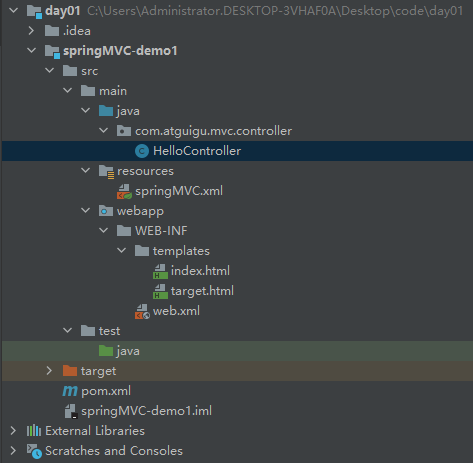The height and width of the screenshot is (463, 473).
Task: Click the webapp folder label
Action: tap(140, 211)
